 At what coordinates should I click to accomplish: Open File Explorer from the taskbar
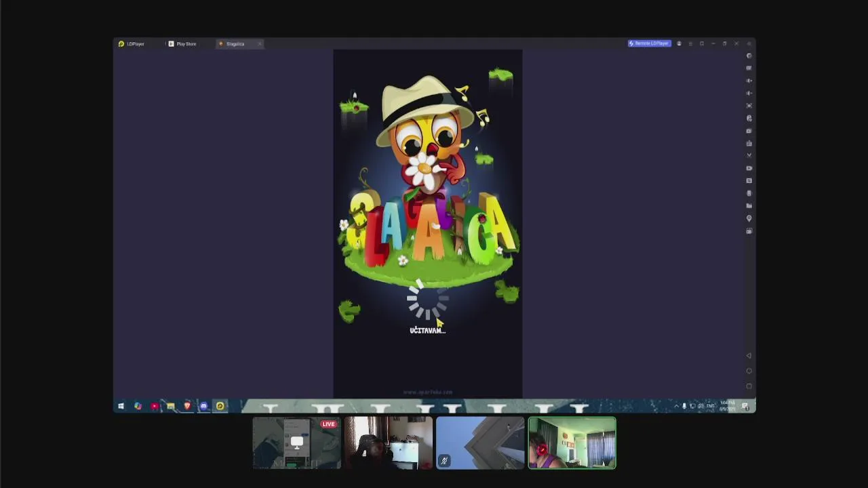[x=171, y=406]
